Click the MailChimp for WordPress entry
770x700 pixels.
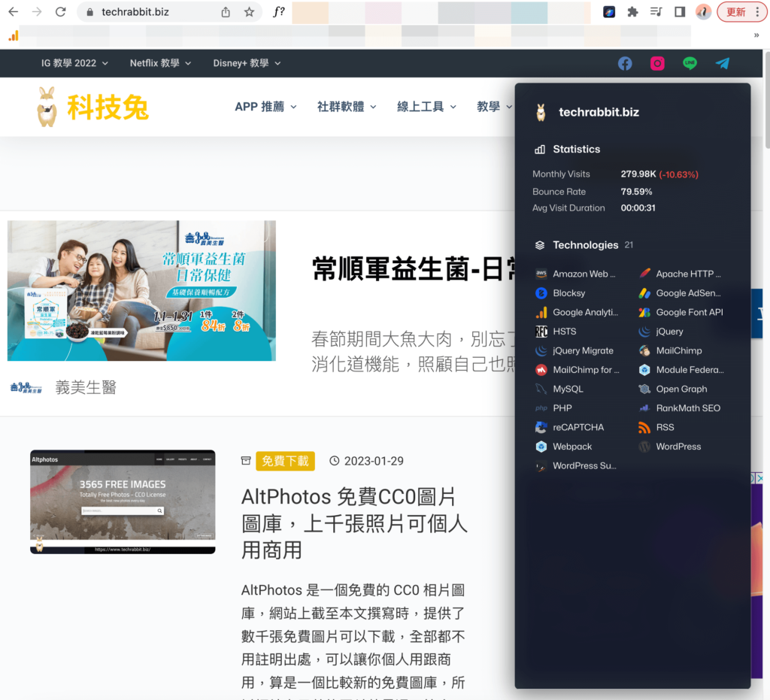[x=577, y=370]
